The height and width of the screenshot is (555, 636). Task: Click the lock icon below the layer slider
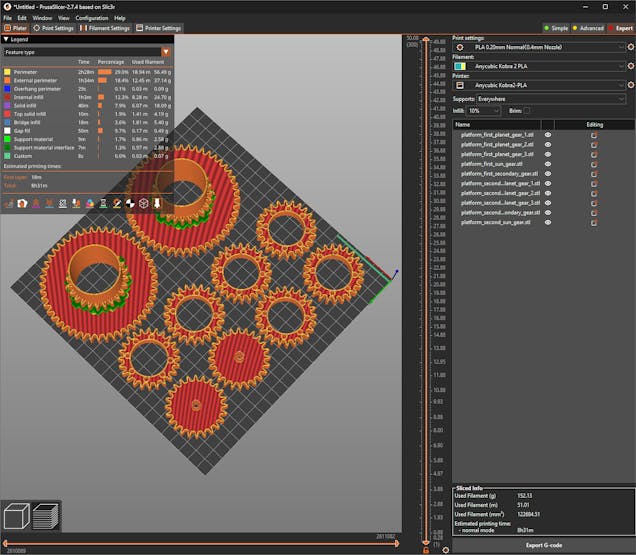(426, 550)
